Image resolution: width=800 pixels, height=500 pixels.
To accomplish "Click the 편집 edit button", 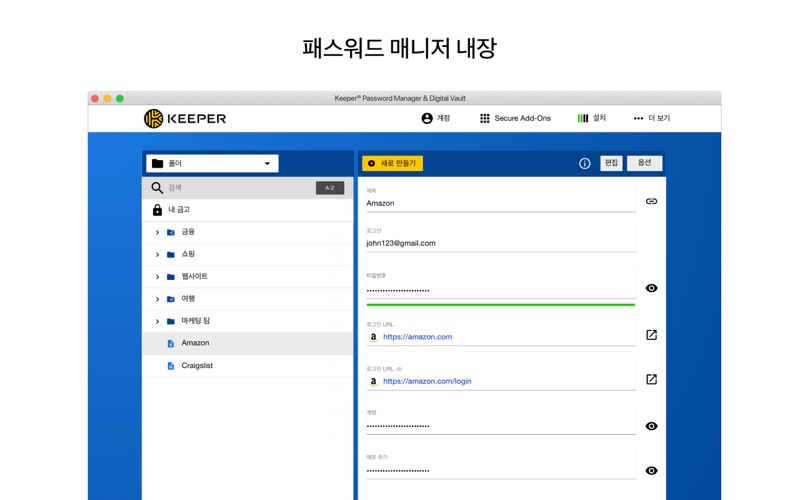I will point(611,163).
